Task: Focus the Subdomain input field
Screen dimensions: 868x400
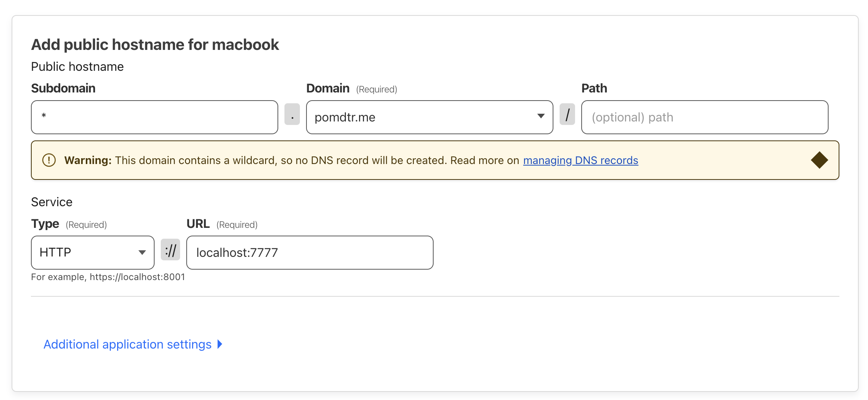Action: 155,117
